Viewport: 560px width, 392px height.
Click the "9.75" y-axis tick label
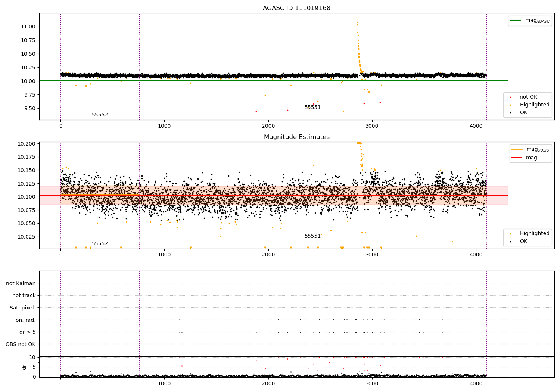30,95
